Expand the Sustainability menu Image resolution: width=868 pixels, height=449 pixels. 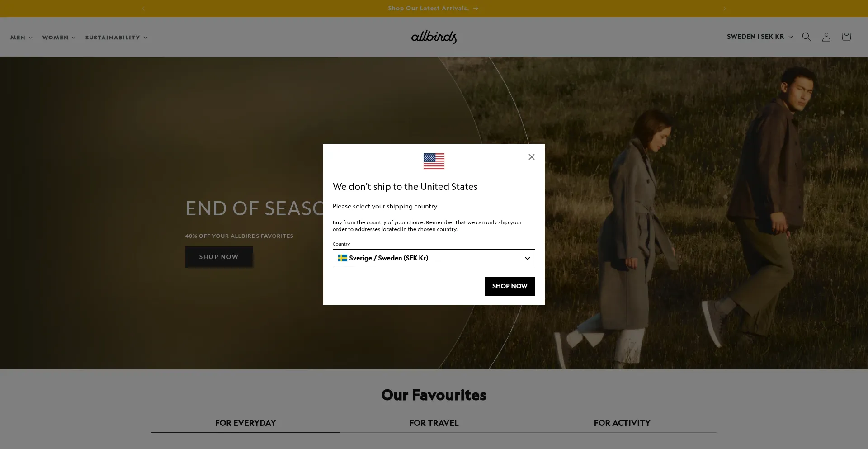(x=116, y=38)
